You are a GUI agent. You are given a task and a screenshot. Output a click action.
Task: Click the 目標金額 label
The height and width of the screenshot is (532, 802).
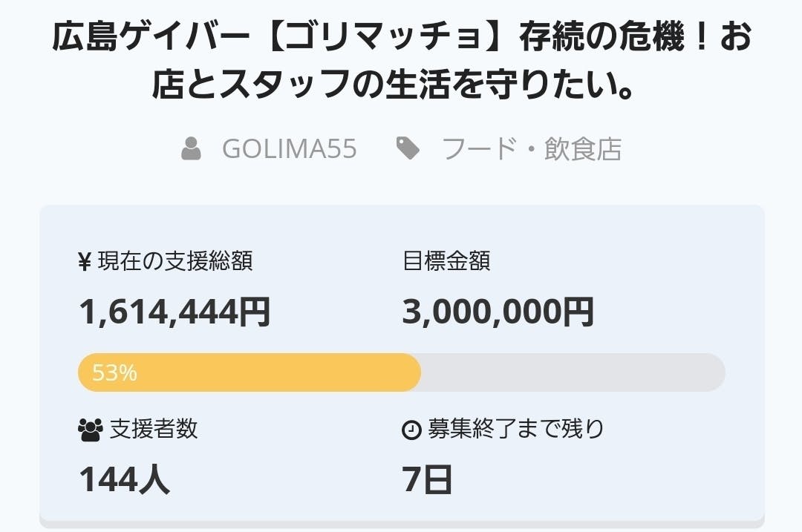click(446, 261)
